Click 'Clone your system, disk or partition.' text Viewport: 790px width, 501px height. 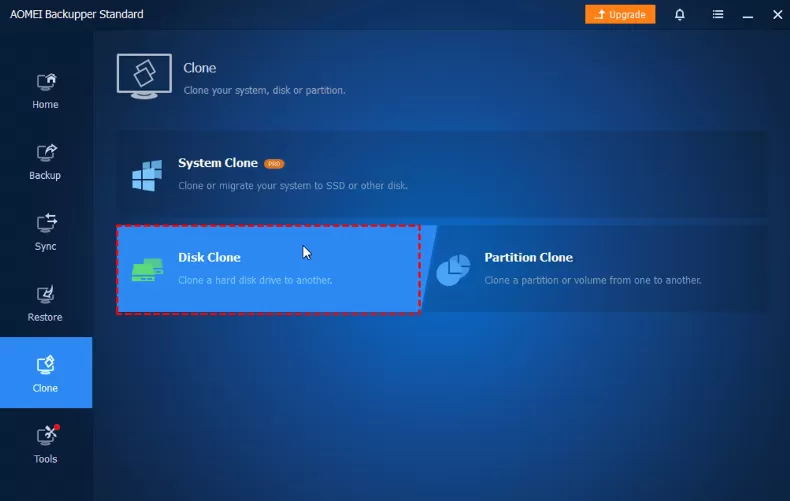tap(264, 90)
